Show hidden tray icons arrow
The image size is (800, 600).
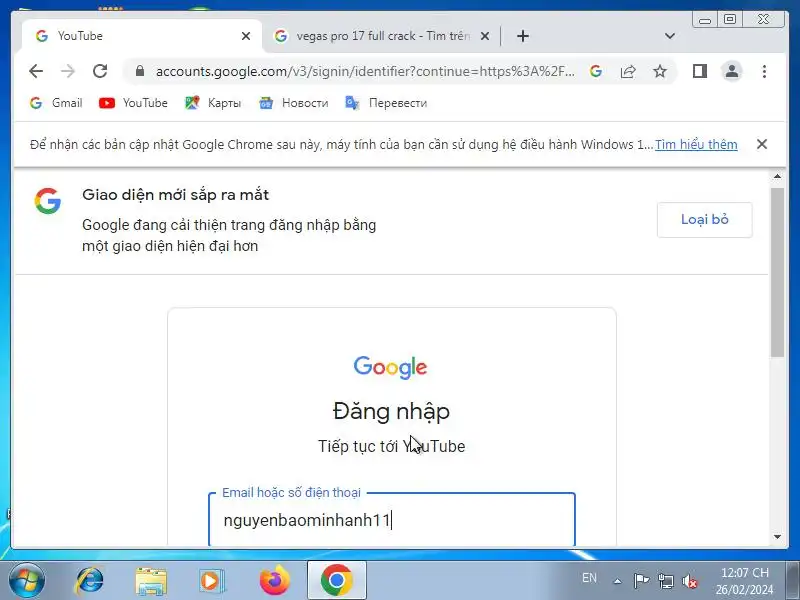617,581
